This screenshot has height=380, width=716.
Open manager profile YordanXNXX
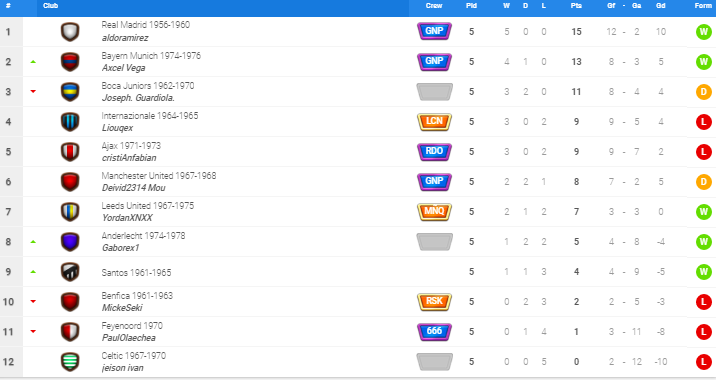coord(127,218)
